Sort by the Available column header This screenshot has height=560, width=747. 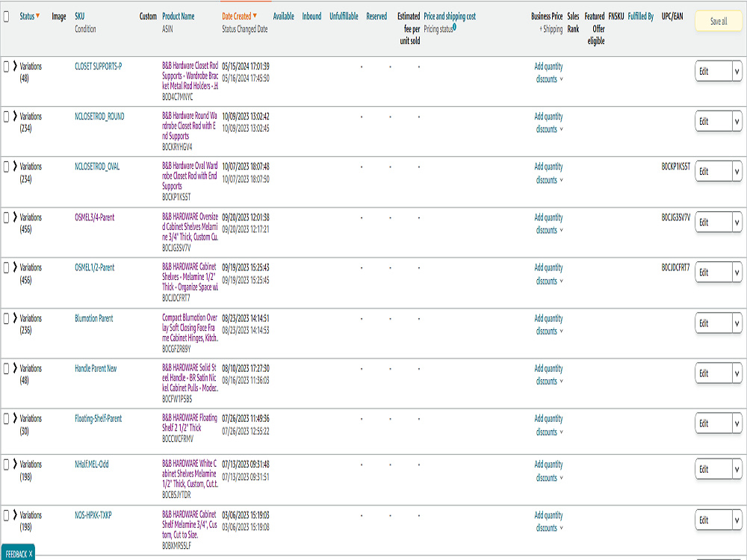[283, 16]
